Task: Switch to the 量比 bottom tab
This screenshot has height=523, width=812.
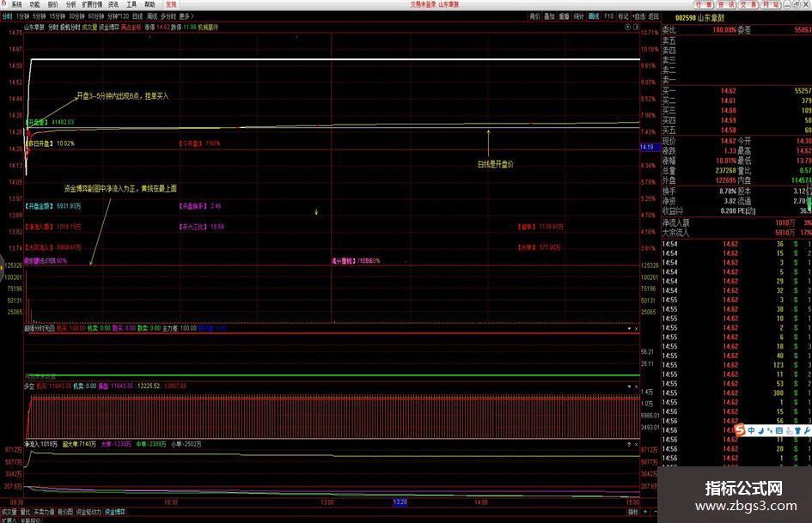Action: point(25,512)
